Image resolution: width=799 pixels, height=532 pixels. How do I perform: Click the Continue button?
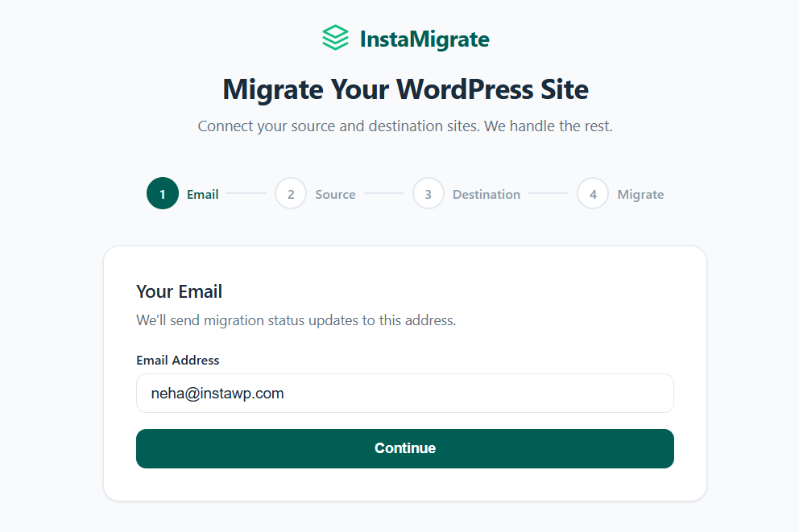point(405,448)
